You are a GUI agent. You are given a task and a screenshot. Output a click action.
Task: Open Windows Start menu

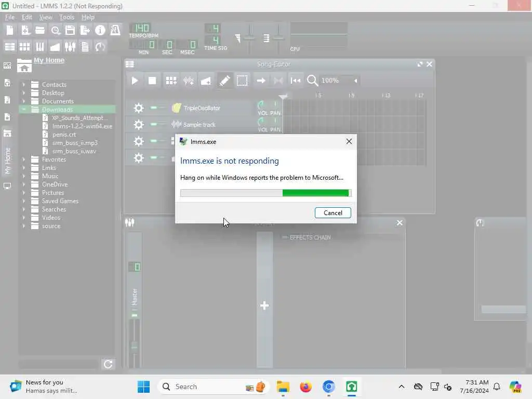[144, 387]
